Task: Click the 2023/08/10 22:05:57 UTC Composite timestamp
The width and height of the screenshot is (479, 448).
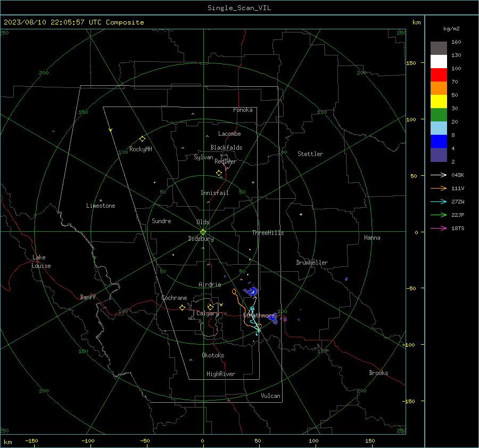Action: [x=73, y=22]
